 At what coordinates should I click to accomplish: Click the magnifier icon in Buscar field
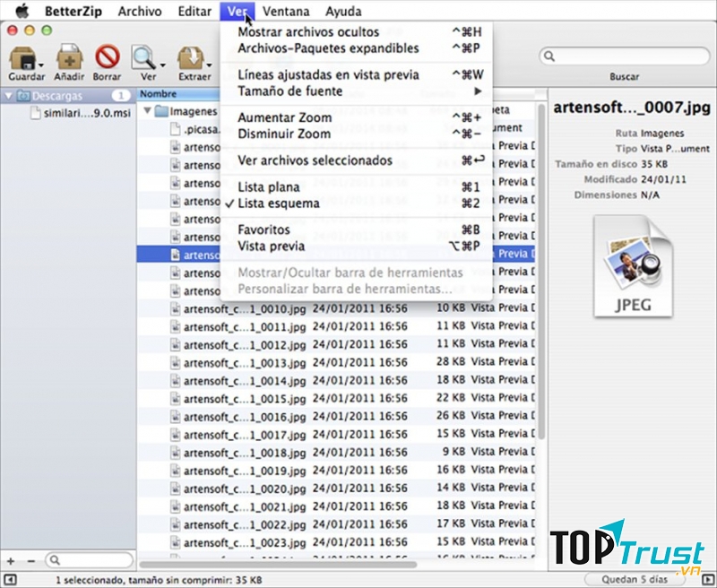(x=549, y=56)
